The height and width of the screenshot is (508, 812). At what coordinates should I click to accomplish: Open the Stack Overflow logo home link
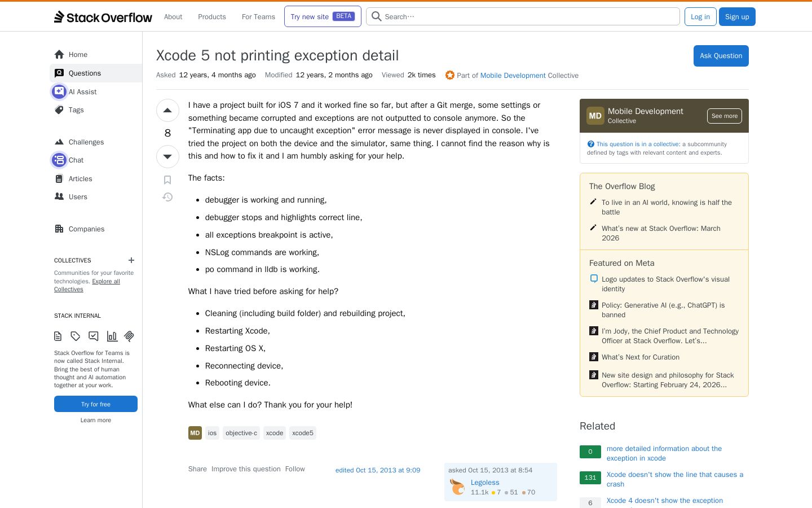pyautogui.click(x=103, y=17)
